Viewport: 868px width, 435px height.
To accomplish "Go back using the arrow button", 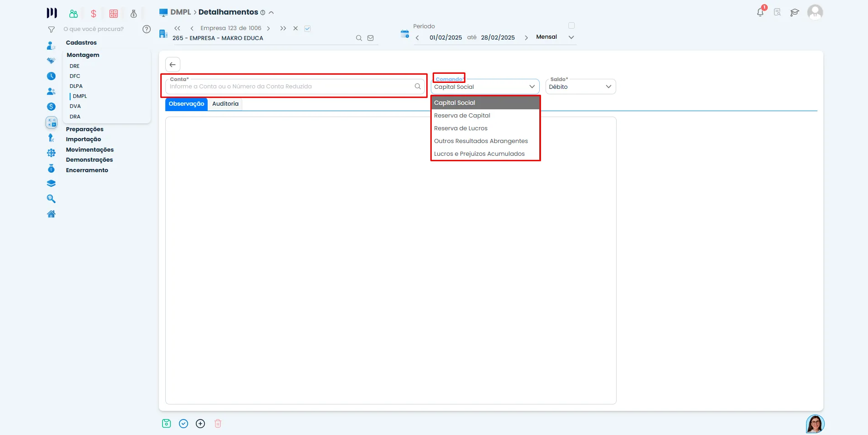I will pos(173,65).
